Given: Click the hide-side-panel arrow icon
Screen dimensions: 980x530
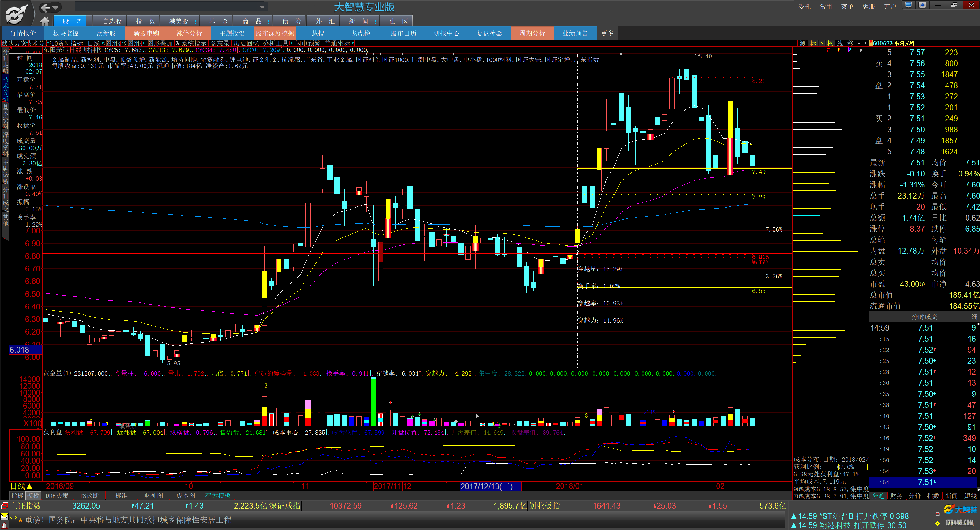Looking at the screenshot, I should pos(865,44).
